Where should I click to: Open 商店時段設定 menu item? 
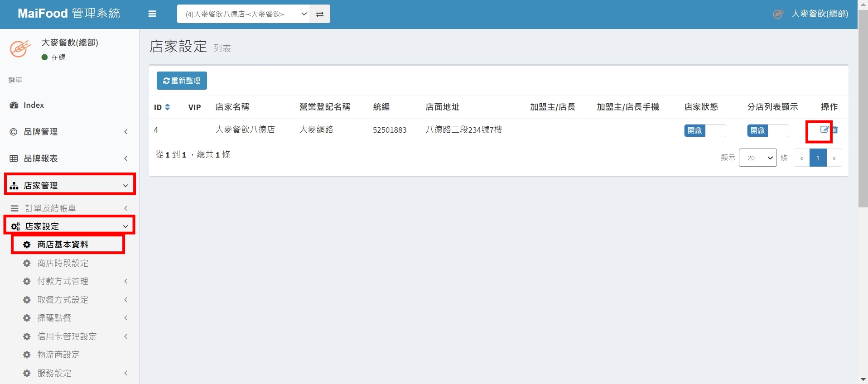[63, 263]
